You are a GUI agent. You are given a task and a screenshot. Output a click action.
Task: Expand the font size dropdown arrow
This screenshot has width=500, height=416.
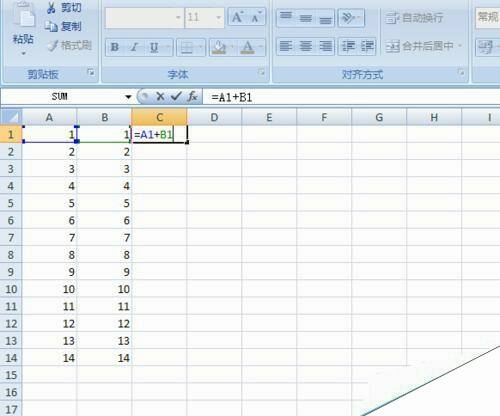pyautogui.click(x=219, y=18)
